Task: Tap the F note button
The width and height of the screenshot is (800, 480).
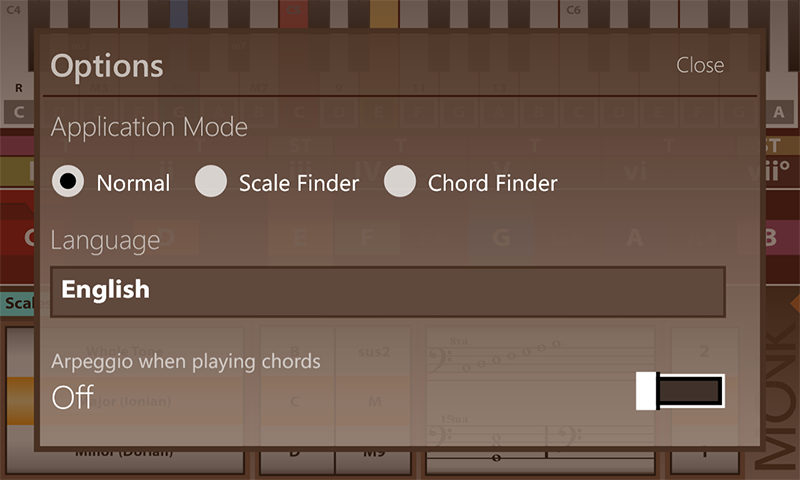Action: (x=367, y=238)
